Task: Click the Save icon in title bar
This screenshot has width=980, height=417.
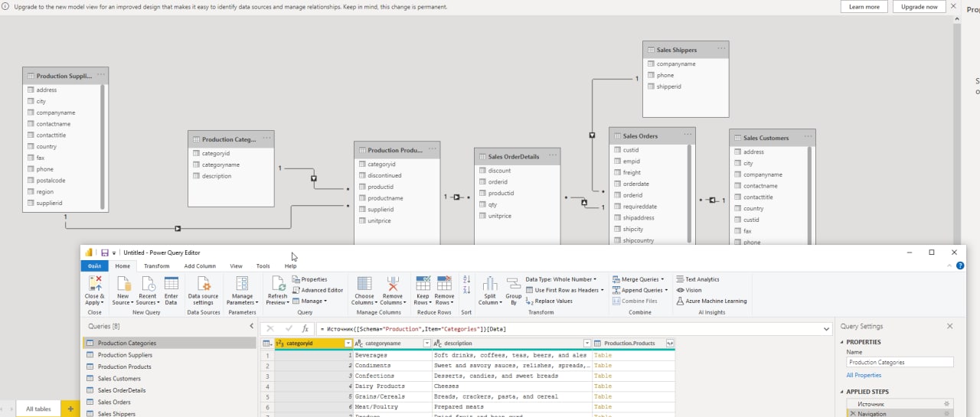Action: [x=104, y=252]
